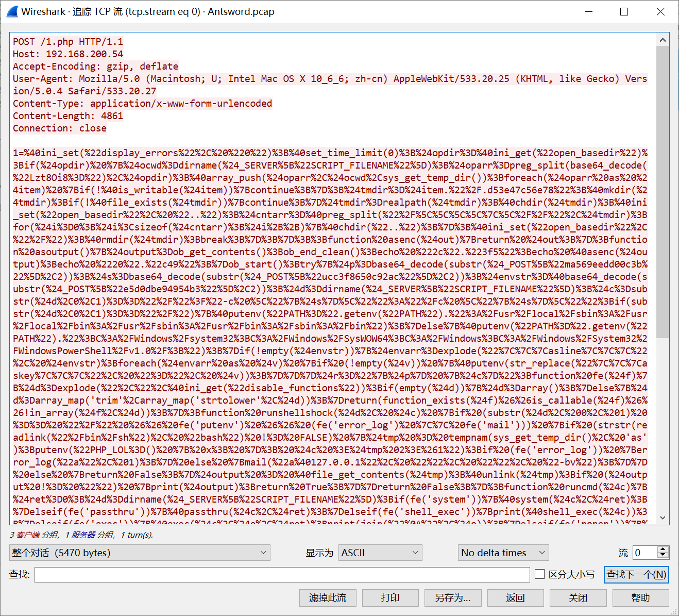Expand the No delta times dropdown

point(503,553)
